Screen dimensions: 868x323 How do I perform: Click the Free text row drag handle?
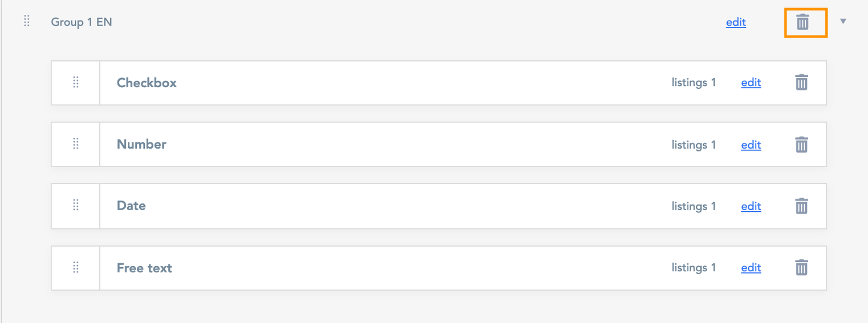[76, 268]
